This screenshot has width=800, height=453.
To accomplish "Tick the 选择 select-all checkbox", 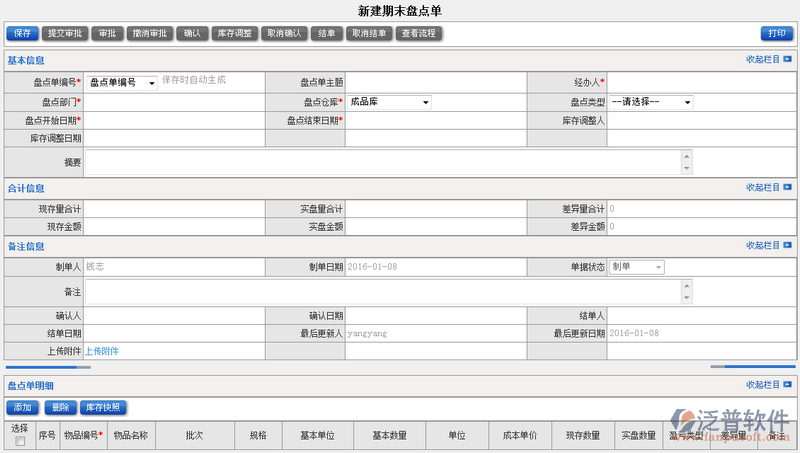I will pos(20,441).
